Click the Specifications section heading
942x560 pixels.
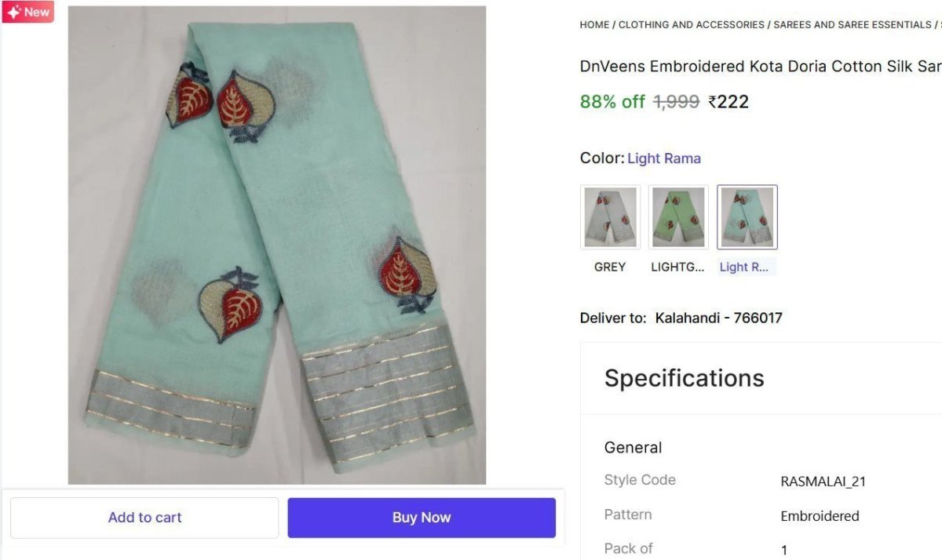(x=684, y=378)
